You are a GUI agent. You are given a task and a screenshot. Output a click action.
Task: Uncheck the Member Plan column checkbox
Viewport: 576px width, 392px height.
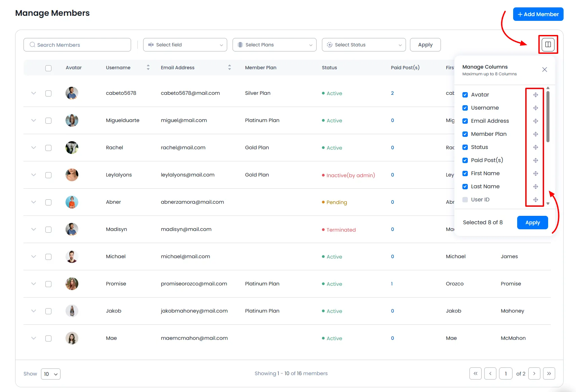[465, 134]
